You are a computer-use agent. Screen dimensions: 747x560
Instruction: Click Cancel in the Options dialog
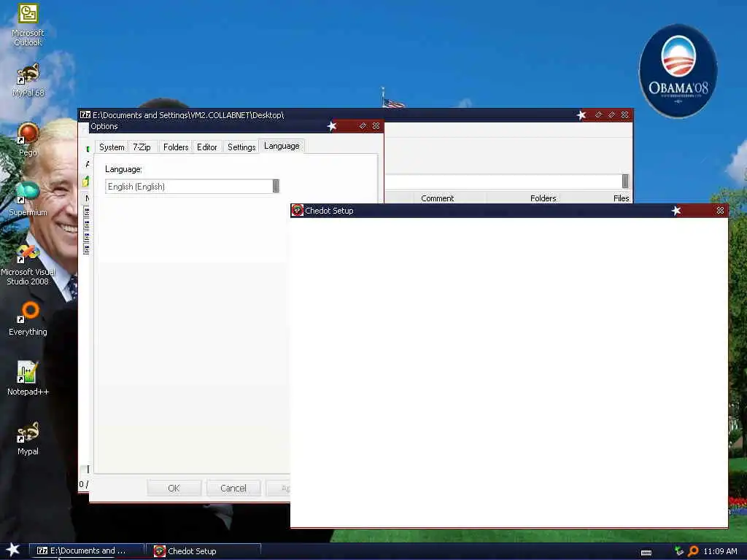233,488
